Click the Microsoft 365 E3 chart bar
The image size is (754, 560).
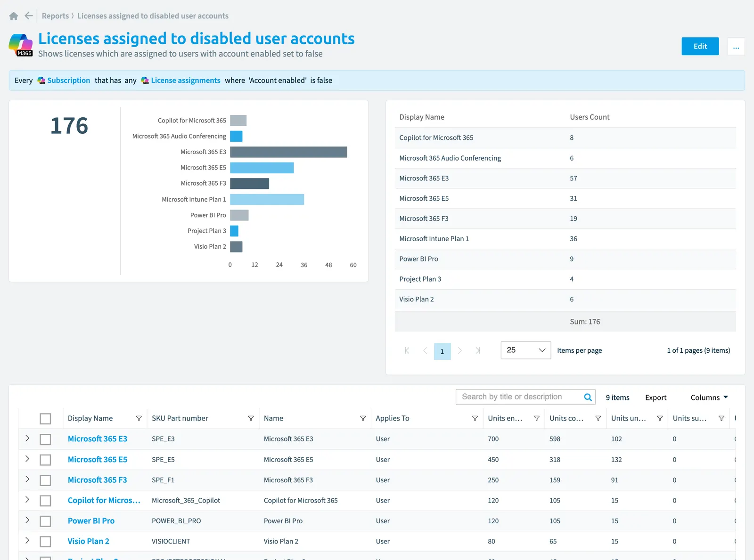[288, 152]
